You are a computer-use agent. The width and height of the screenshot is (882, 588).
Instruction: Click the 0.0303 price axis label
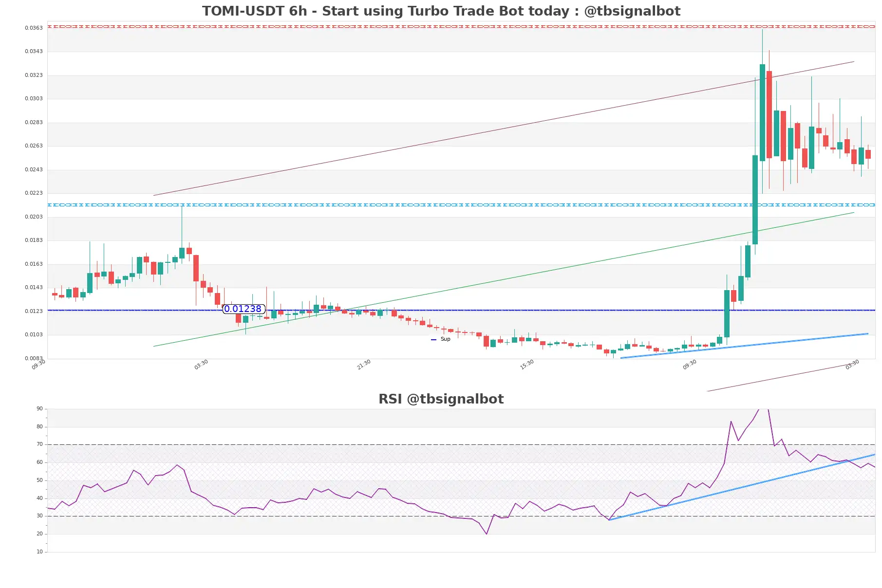pyautogui.click(x=34, y=98)
